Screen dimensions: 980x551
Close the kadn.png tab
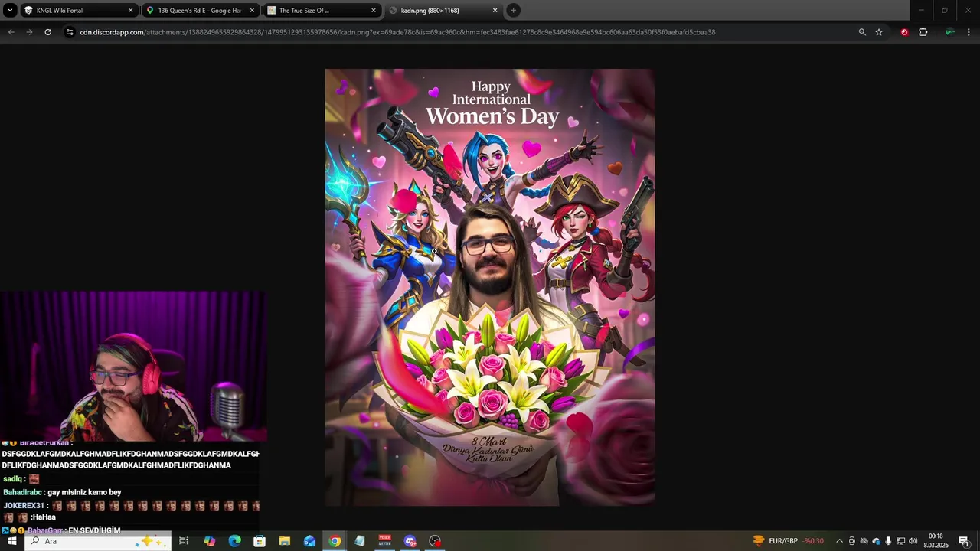coord(495,11)
